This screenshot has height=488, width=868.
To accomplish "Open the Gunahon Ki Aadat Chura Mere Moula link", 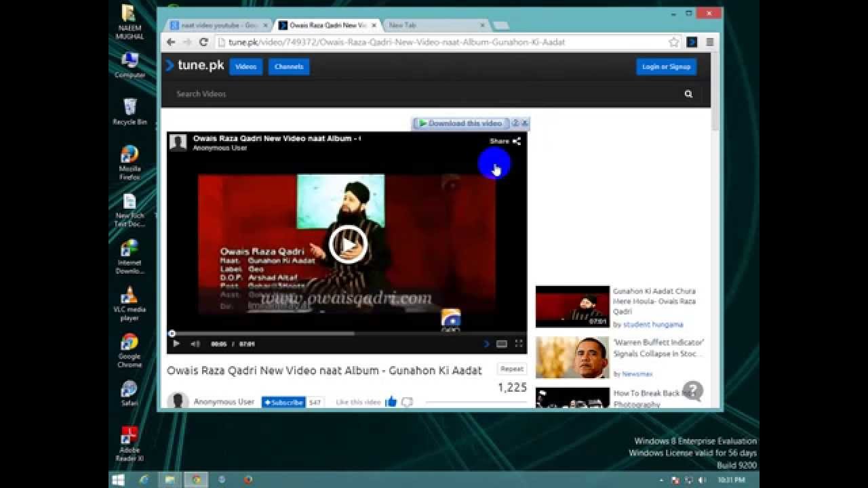I will click(x=654, y=301).
